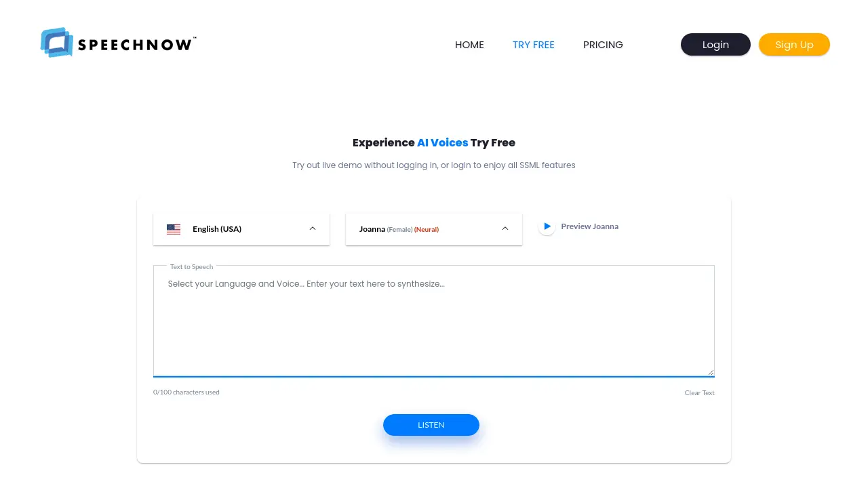Open the PRICING page
Screen dimensions: 868x488
point(603,45)
